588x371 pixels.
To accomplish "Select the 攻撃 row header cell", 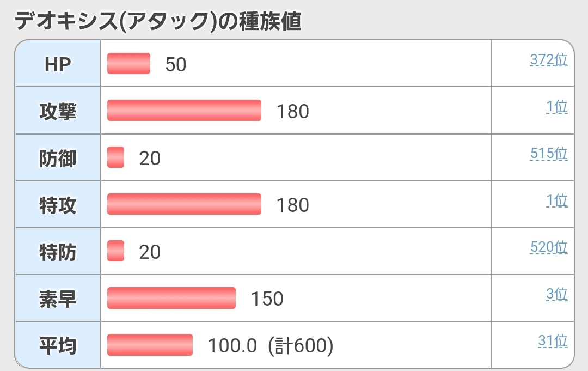I will pyautogui.click(x=58, y=111).
